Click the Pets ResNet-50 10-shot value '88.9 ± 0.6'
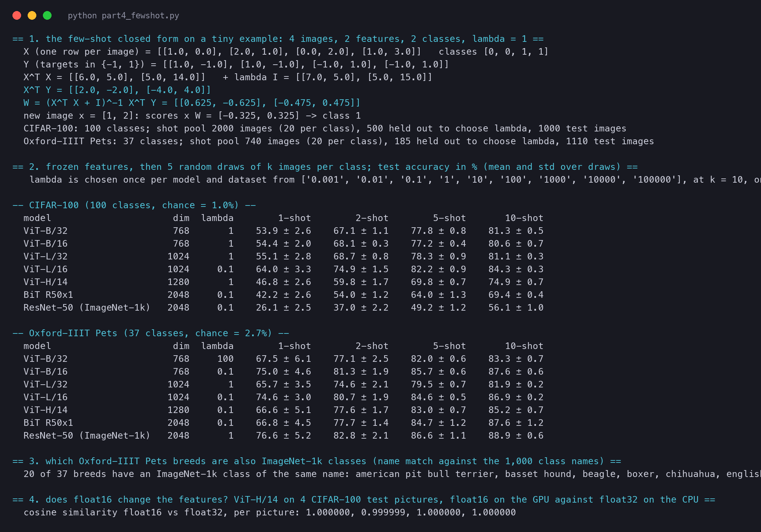 (x=516, y=435)
